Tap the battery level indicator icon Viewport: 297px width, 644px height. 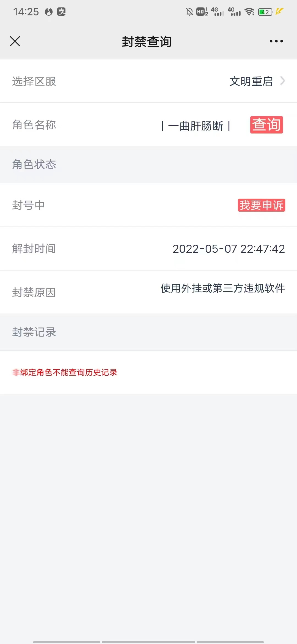pos(265,12)
